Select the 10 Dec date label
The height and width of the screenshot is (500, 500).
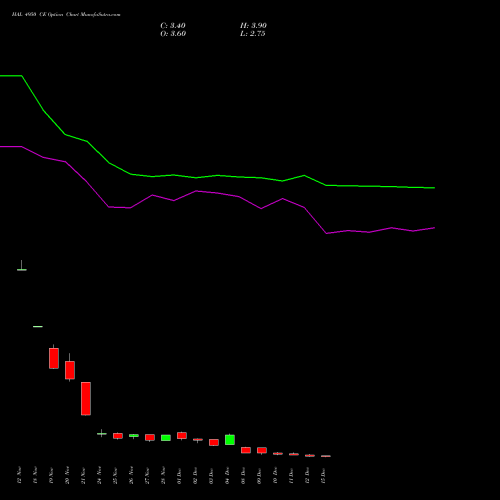275,475
